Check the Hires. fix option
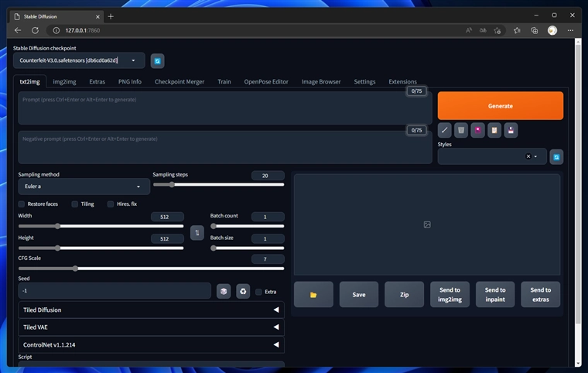Screen dimensions: 588x373 (111, 204)
